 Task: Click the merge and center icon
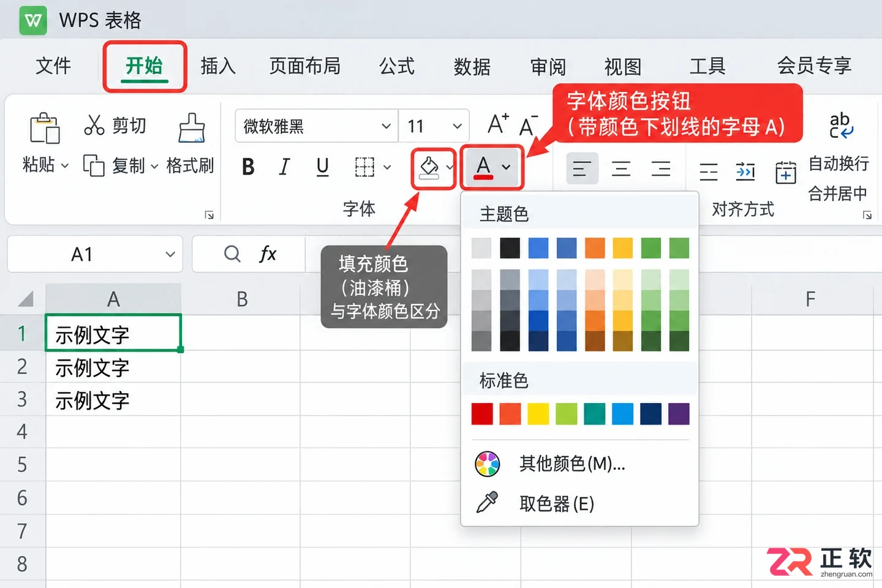click(785, 172)
